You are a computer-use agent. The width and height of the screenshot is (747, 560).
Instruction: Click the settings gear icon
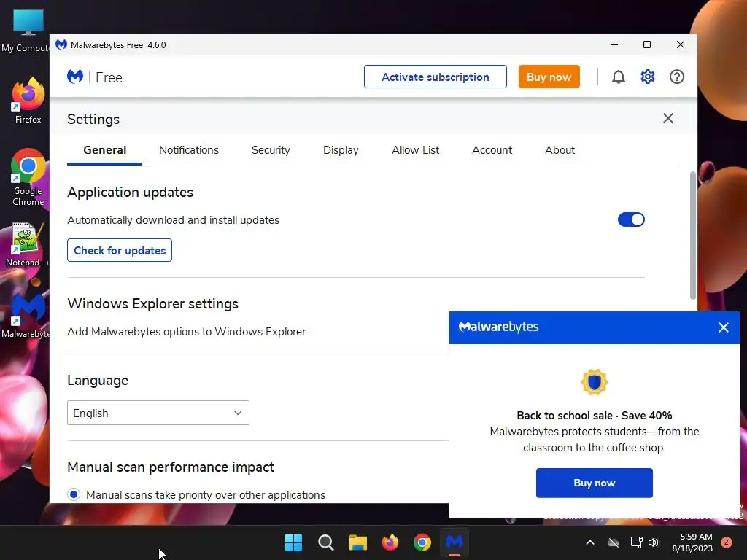point(648,77)
